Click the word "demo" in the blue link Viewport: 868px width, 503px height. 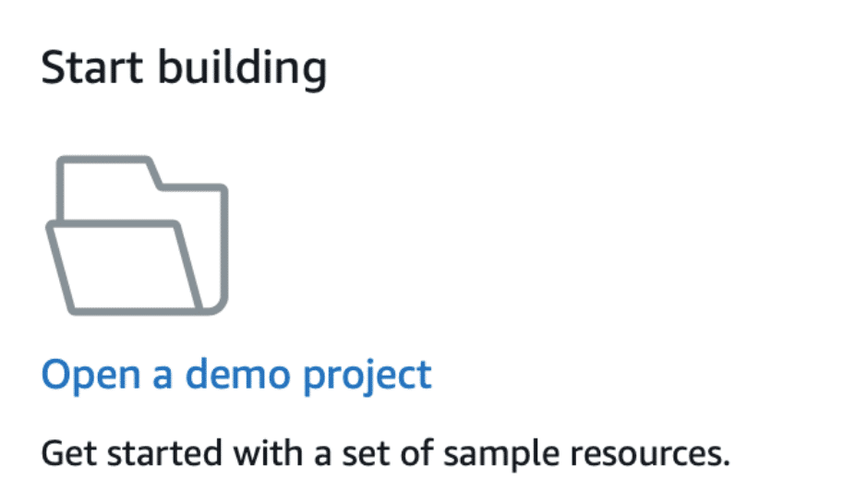click(235, 375)
